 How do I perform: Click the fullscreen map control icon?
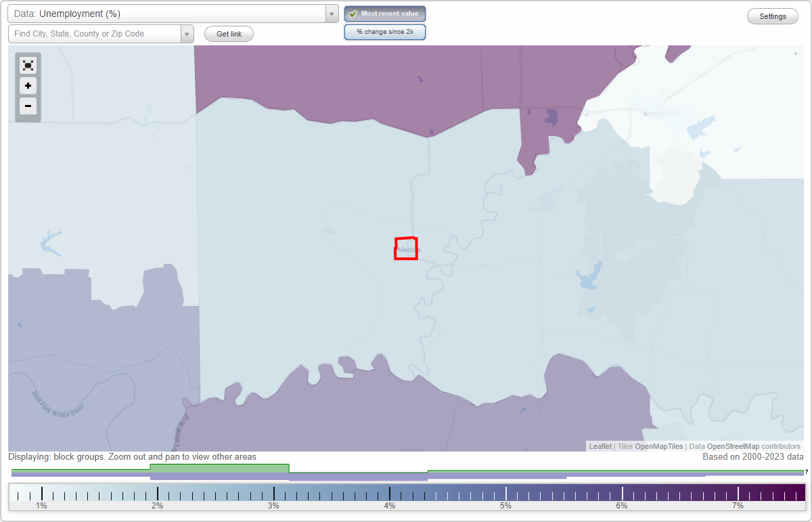click(28, 65)
